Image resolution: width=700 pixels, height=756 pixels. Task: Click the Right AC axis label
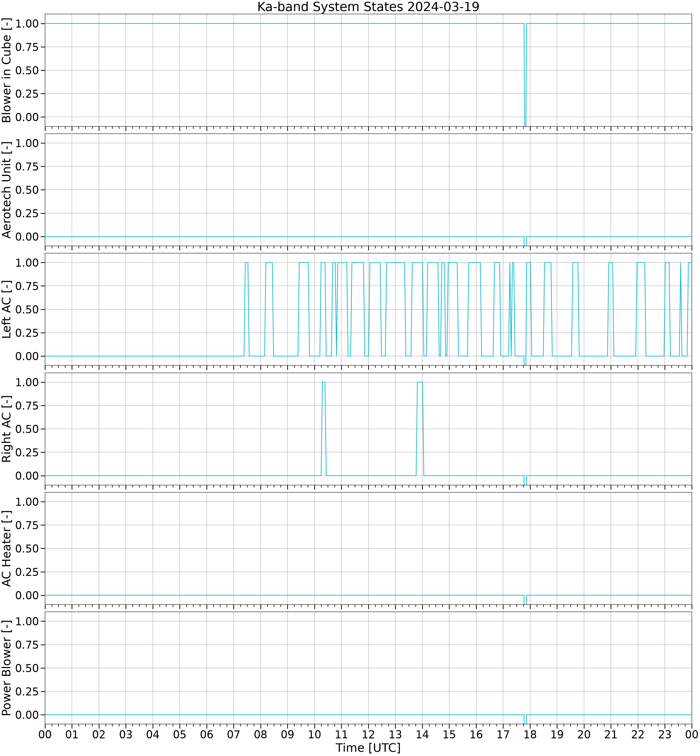tap(7, 429)
